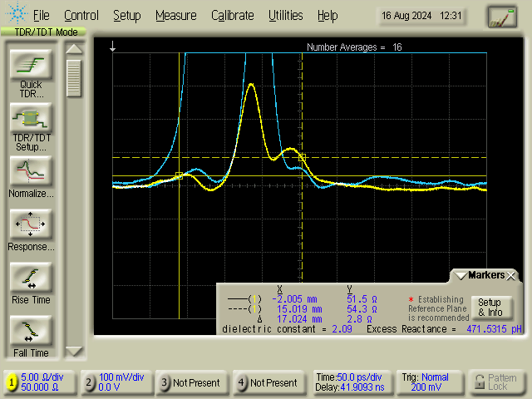This screenshot has width=532, height=399.
Task: Click the toolbar scroll down arrow
Action: (x=74, y=351)
